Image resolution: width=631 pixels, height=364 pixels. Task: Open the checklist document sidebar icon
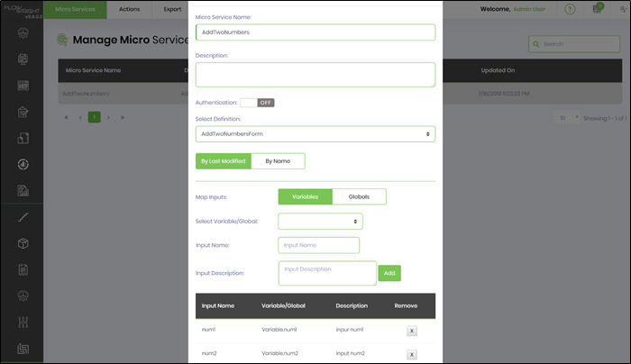[23, 270]
